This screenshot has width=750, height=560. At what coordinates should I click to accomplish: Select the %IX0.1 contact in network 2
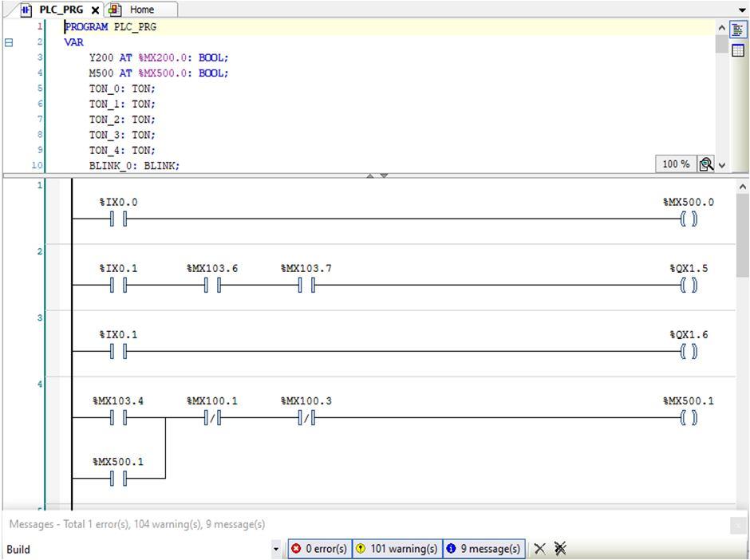click(x=118, y=286)
